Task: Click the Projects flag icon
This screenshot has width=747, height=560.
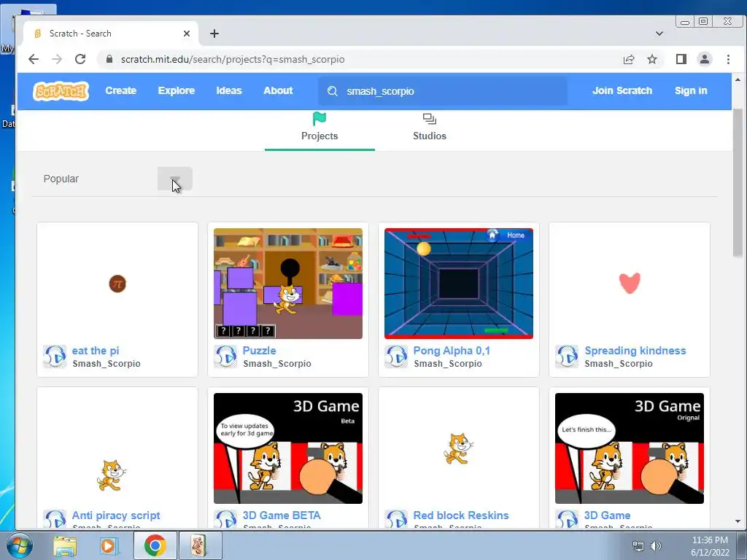Action: 320,119
